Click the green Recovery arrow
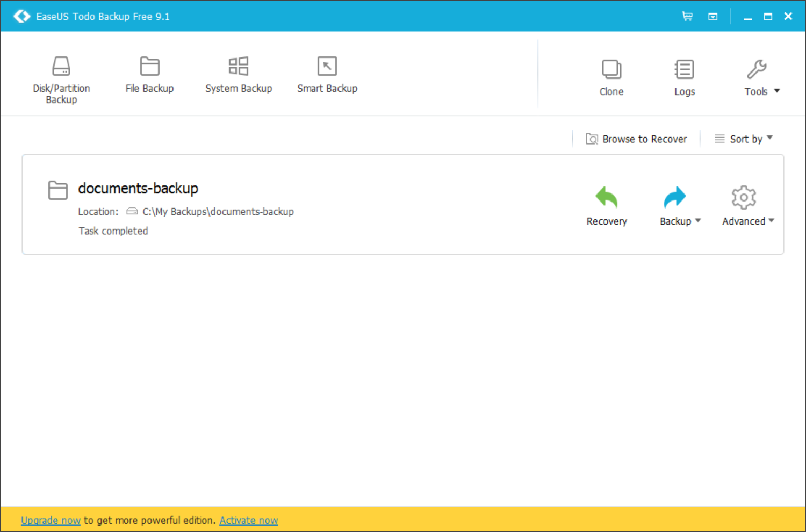Screen dimensions: 806x532 coord(607,197)
